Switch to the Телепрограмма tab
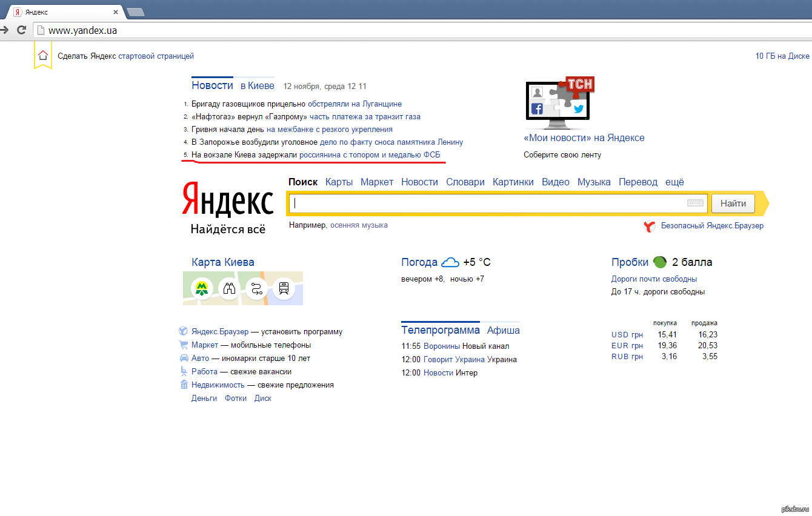This screenshot has height=516, width=812. [x=441, y=330]
